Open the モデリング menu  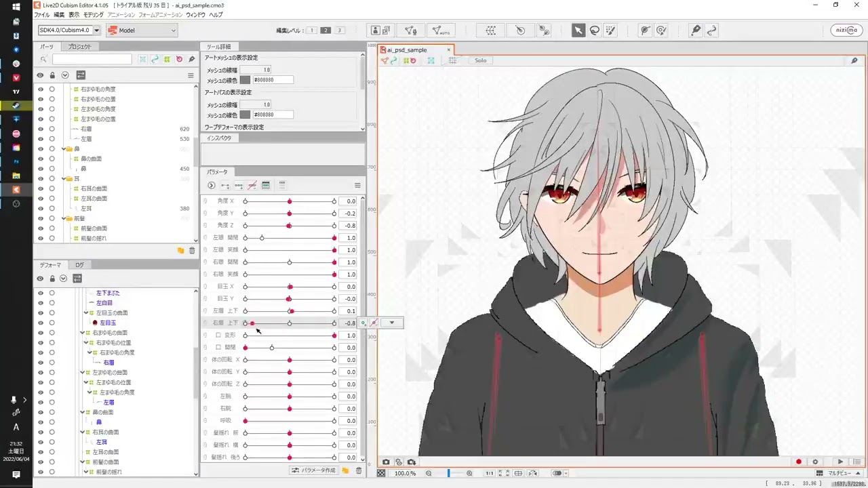pyautogui.click(x=94, y=14)
